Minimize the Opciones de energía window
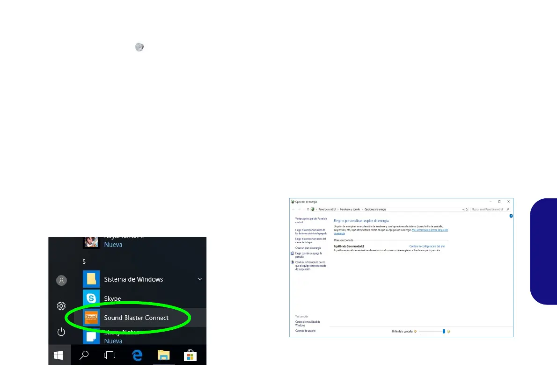 pyautogui.click(x=491, y=202)
